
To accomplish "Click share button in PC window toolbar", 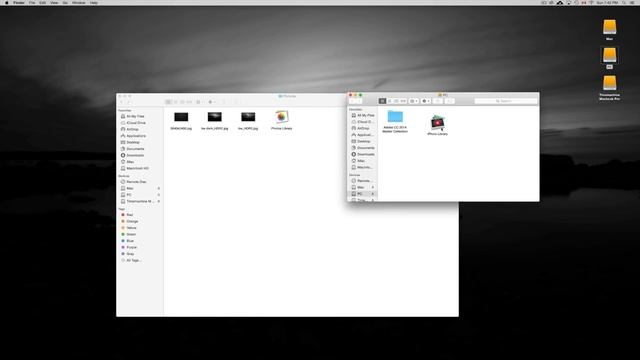I will (x=438, y=101).
